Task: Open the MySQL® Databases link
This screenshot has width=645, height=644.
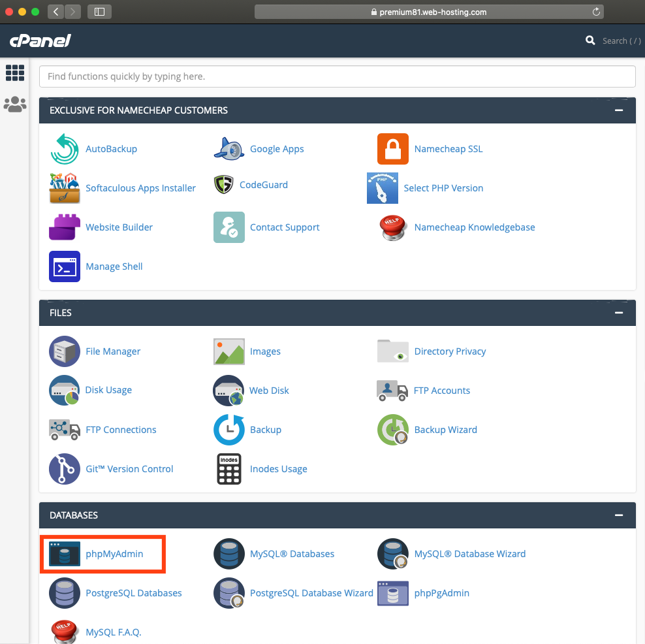Action: [x=292, y=554]
